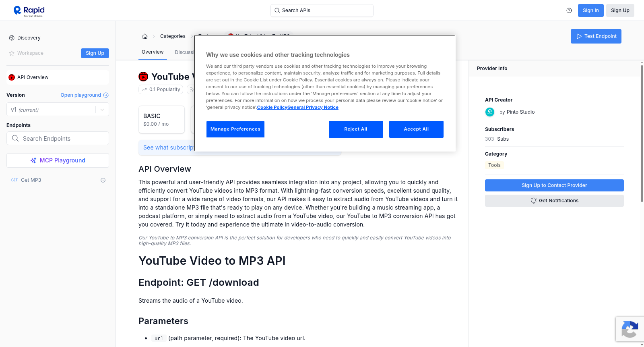Image resolution: width=644 pixels, height=347 pixels.
Task: Click Accept All cookies
Action: pos(416,129)
